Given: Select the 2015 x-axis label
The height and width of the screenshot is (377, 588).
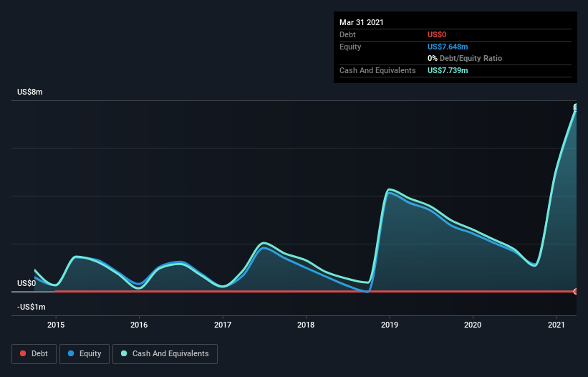Looking at the screenshot, I should pyautogui.click(x=55, y=325).
